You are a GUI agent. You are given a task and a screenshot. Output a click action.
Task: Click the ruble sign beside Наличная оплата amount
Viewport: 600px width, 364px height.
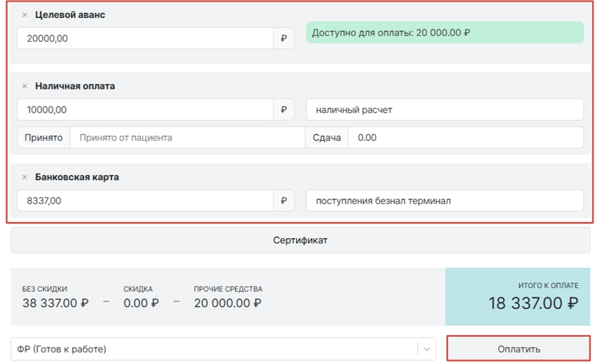[284, 110]
